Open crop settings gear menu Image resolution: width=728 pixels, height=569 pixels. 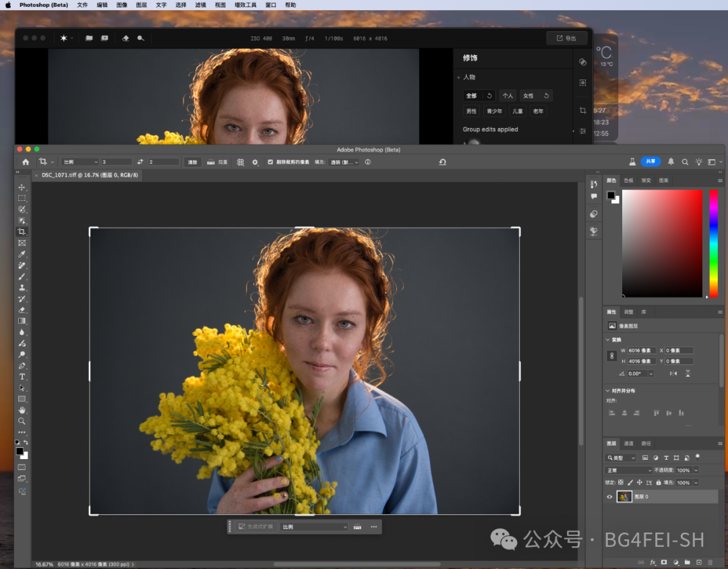pyautogui.click(x=255, y=162)
